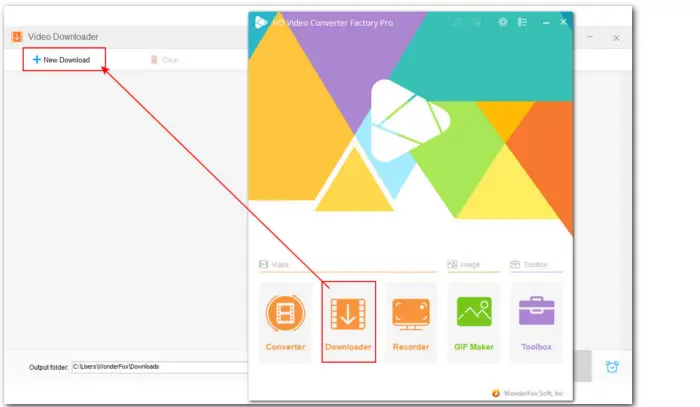Viewport: 700px width, 407px height.
Task: Open the Converter module
Action: pos(285,322)
